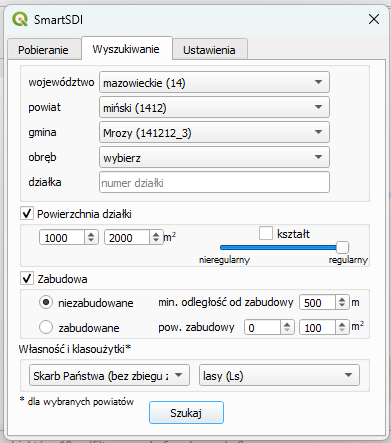The width and height of the screenshot is (391, 443).
Task: Select the zabudowane radio button
Action: [x=46, y=327]
